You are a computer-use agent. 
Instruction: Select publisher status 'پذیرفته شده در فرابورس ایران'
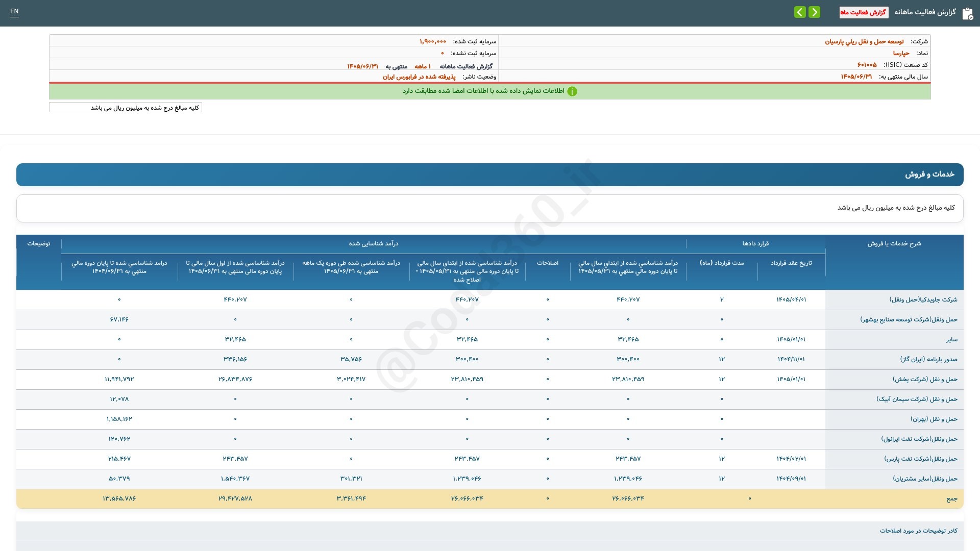pos(419,77)
